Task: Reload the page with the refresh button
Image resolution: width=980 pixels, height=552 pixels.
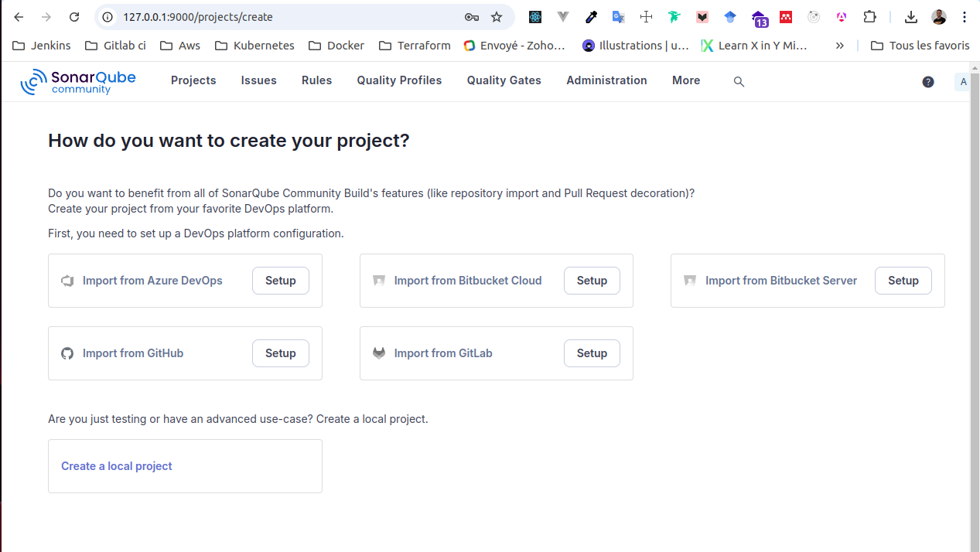Action: click(74, 17)
